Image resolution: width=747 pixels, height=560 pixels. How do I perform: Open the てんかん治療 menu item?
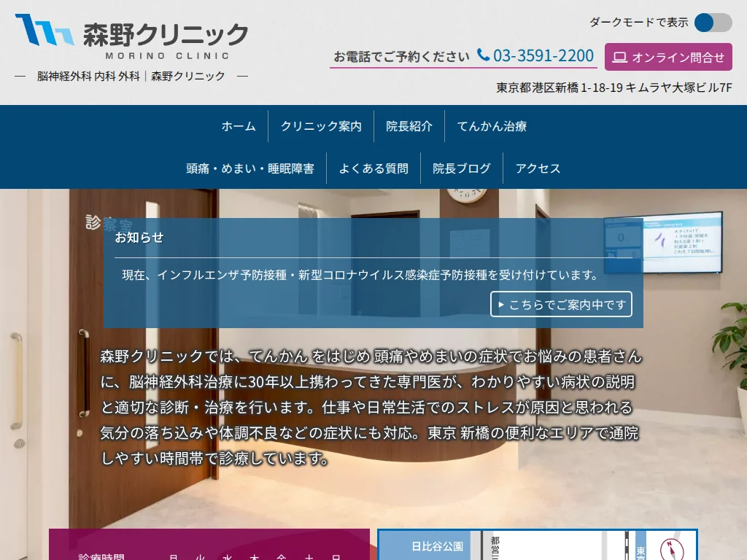point(492,126)
